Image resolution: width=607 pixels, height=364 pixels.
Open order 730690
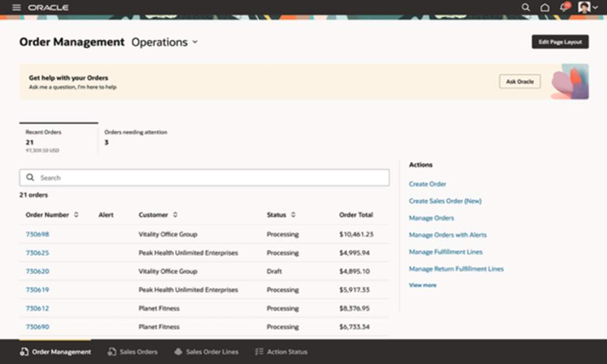[37, 327]
